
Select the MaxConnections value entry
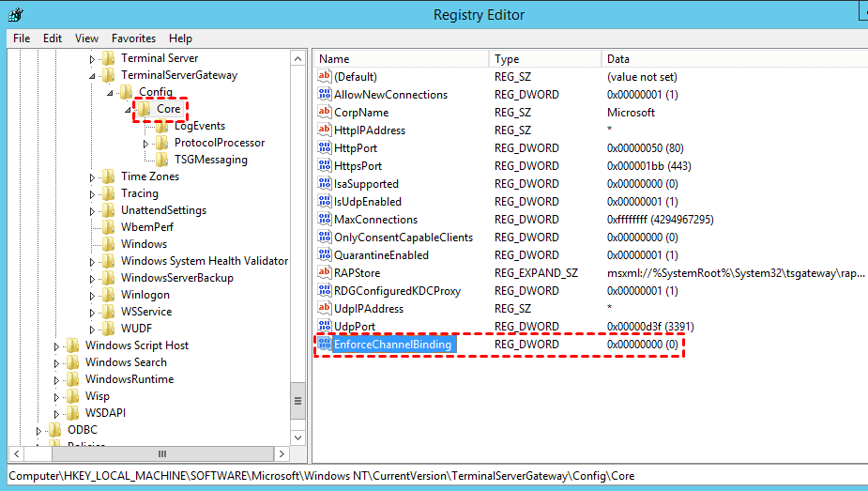375,220
